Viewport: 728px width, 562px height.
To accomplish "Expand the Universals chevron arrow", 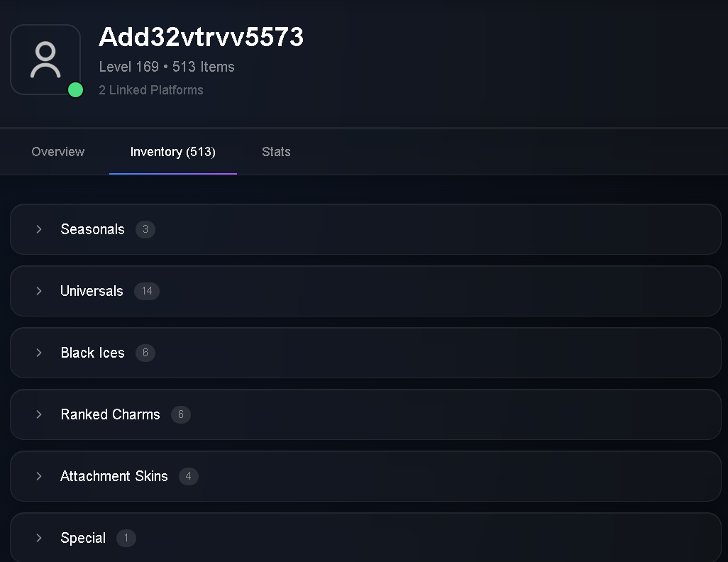I will pos(39,291).
